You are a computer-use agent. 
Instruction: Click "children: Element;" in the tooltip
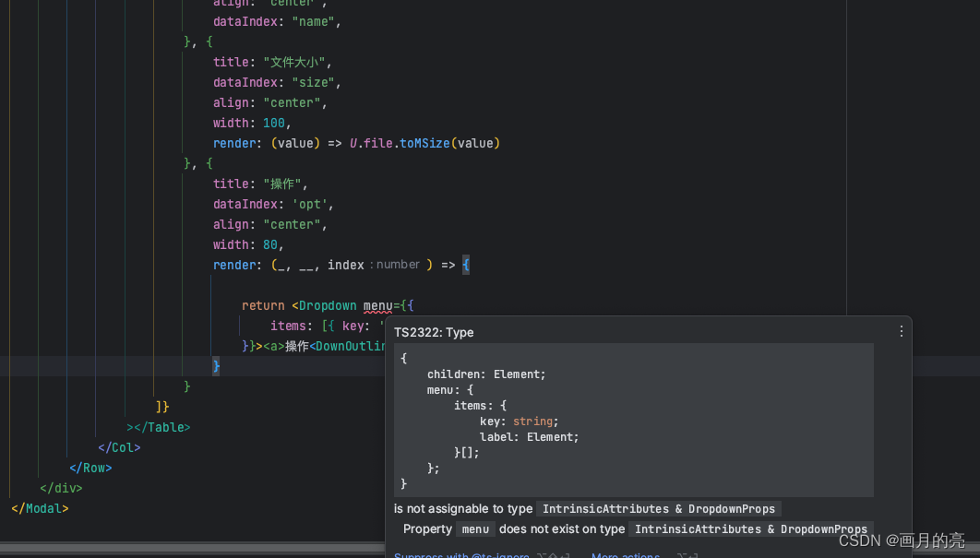point(486,374)
